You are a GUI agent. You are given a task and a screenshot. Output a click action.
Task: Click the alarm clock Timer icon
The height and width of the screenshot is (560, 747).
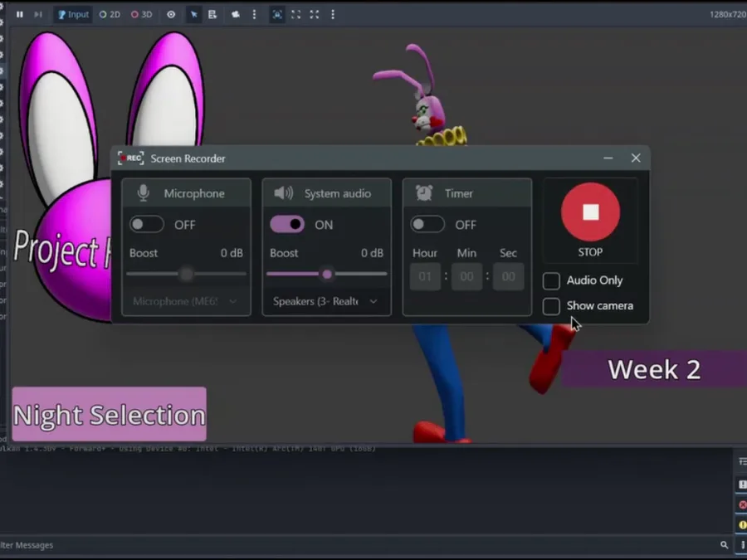point(424,192)
